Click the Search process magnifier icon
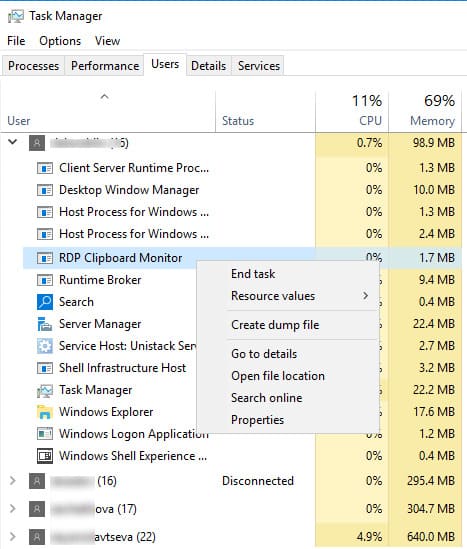Screen dimensions: 467x549 coord(45,302)
